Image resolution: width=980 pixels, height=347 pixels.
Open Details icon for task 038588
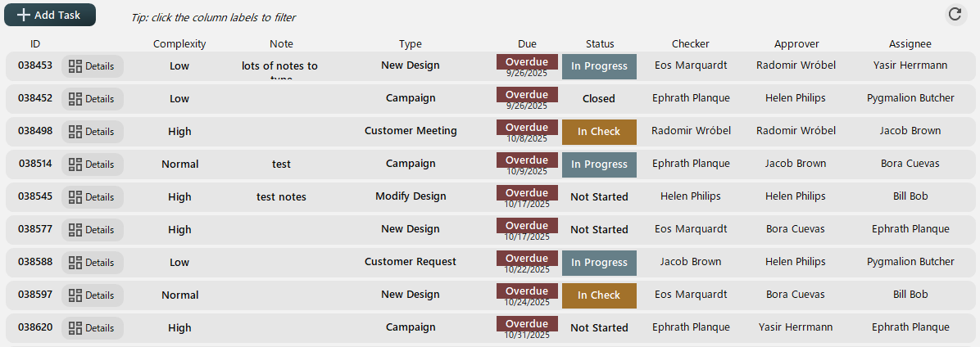pyautogui.click(x=75, y=263)
